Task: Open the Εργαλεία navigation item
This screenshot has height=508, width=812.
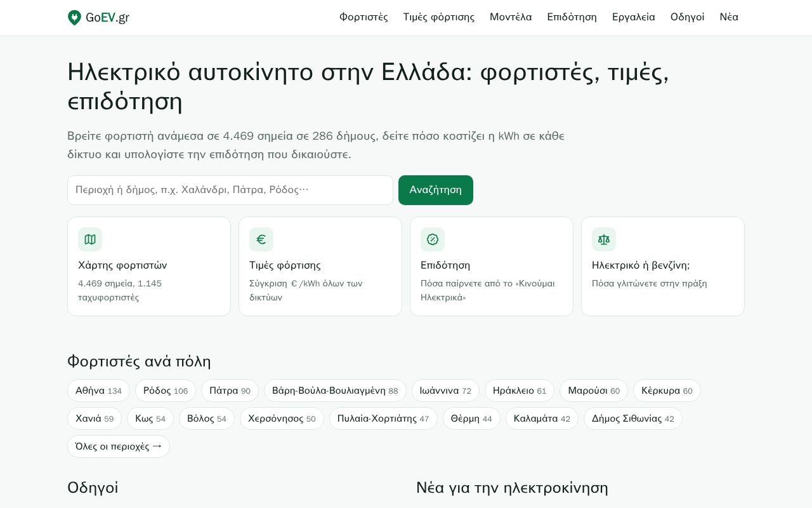Action: point(634,17)
